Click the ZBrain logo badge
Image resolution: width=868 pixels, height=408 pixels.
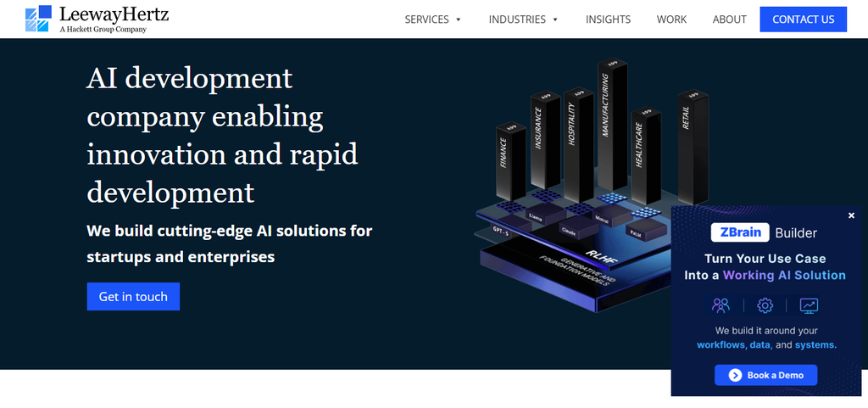[x=740, y=232]
